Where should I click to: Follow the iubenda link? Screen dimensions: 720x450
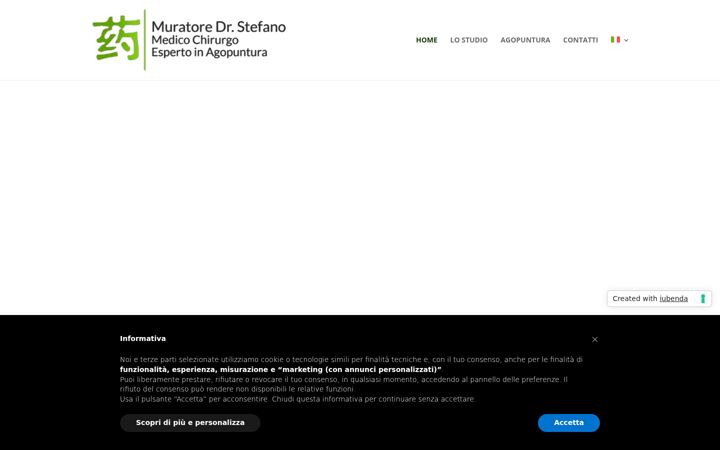click(x=674, y=298)
